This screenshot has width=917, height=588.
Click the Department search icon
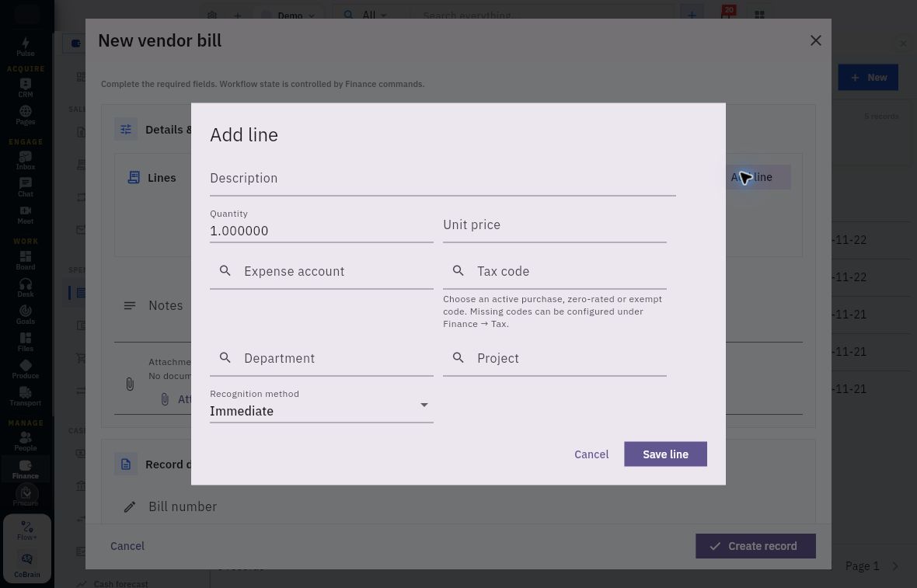[225, 358]
